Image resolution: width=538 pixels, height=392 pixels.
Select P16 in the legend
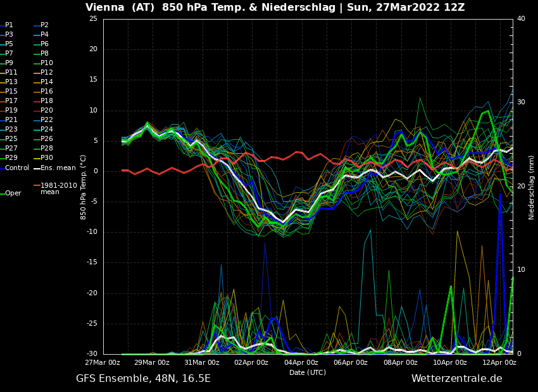46,92
